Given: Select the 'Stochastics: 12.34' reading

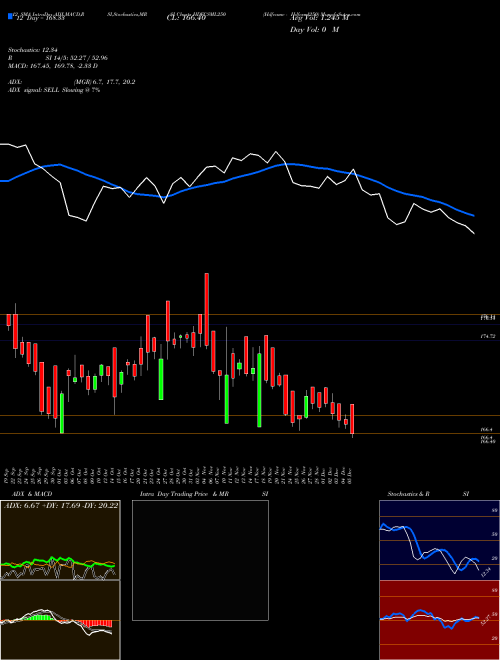Looking at the screenshot, I should click(x=32, y=50).
